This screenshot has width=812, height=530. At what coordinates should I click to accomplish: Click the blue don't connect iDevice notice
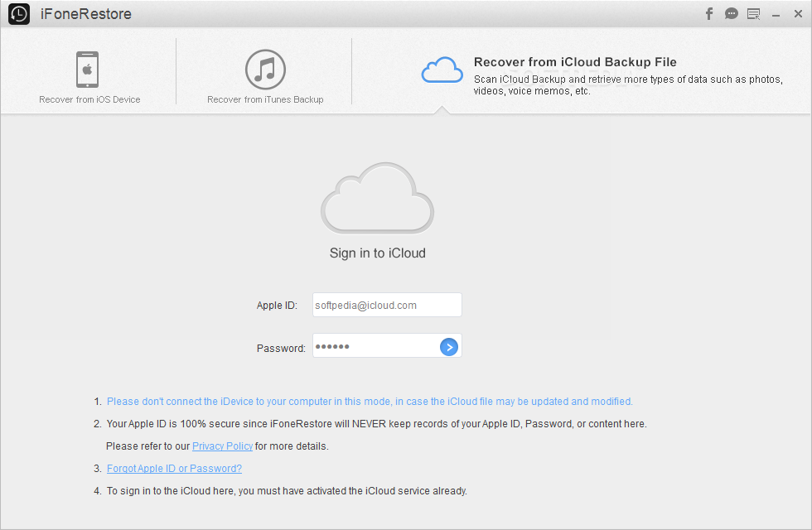click(370, 402)
